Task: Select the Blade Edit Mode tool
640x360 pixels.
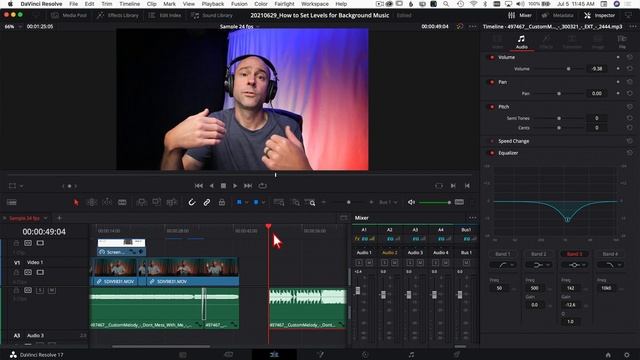Action: point(122,202)
